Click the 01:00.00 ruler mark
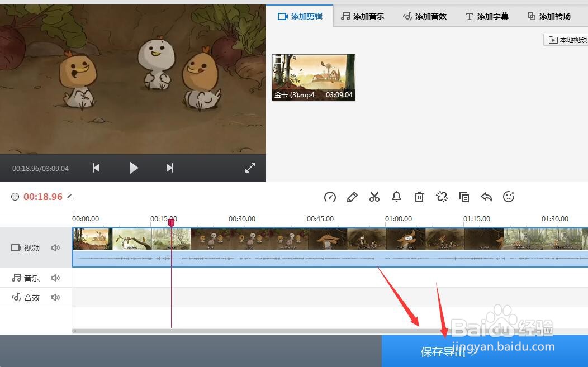588x367 pixels. [399, 218]
